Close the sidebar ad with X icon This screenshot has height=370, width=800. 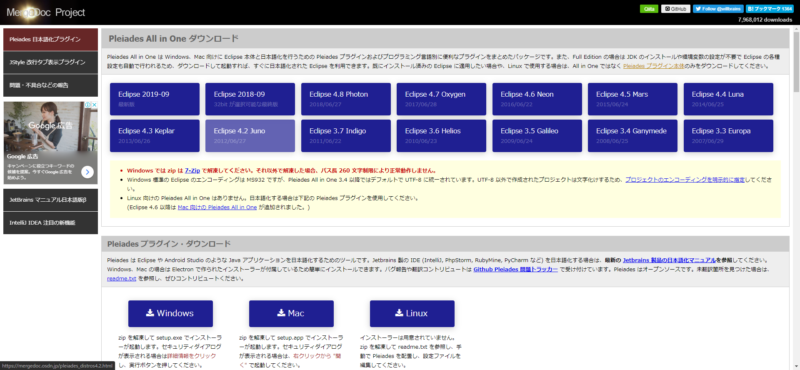pos(94,105)
